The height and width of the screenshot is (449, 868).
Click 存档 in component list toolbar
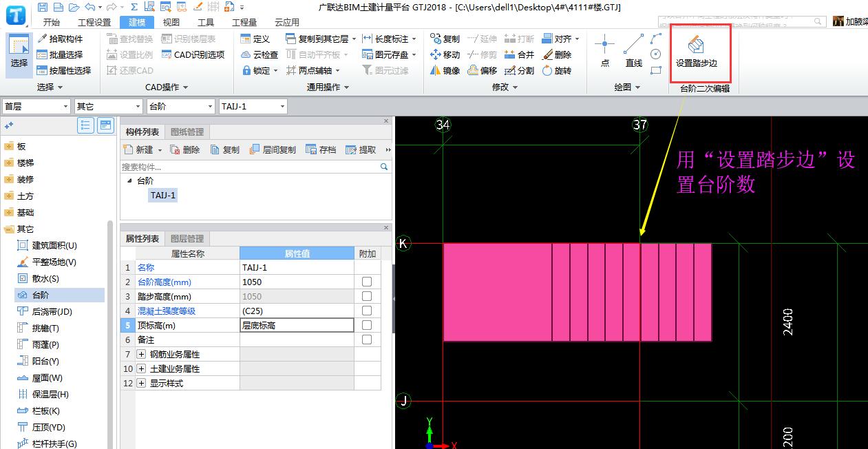point(320,149)
